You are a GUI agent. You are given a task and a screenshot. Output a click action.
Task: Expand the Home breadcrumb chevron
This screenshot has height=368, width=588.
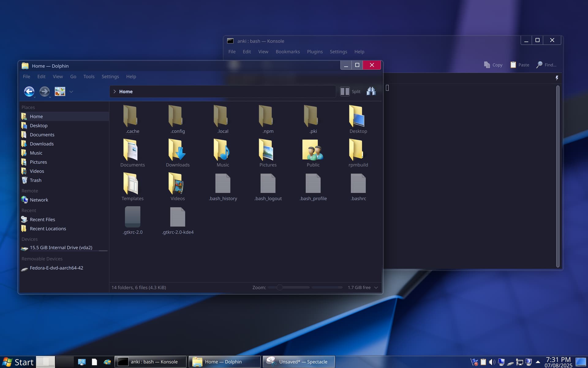coord(115,91)
